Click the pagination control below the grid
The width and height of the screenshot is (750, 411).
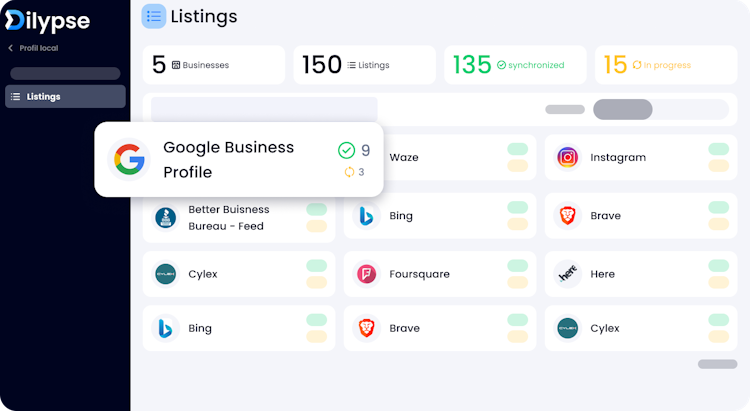717,364
